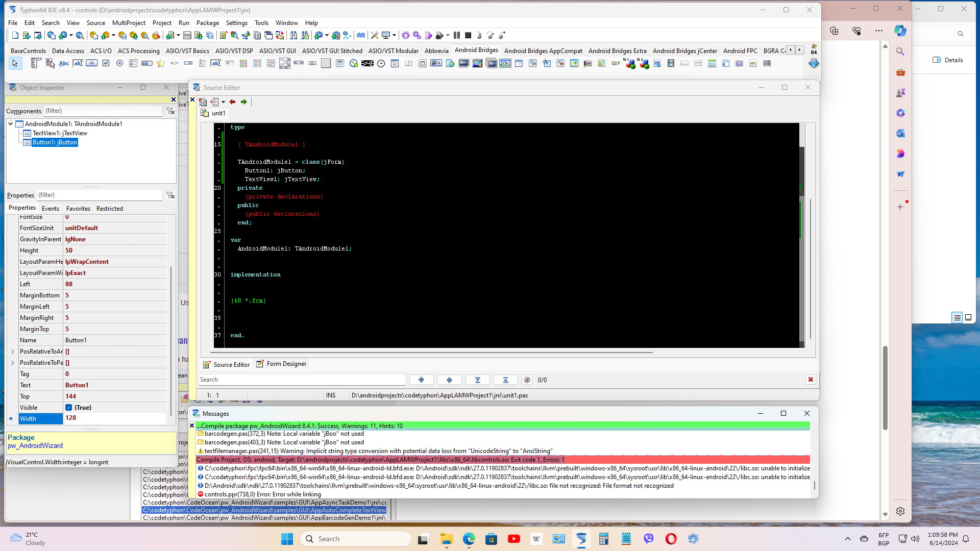
Task: Open the MultiProject menu
Action: coord(129,23)
